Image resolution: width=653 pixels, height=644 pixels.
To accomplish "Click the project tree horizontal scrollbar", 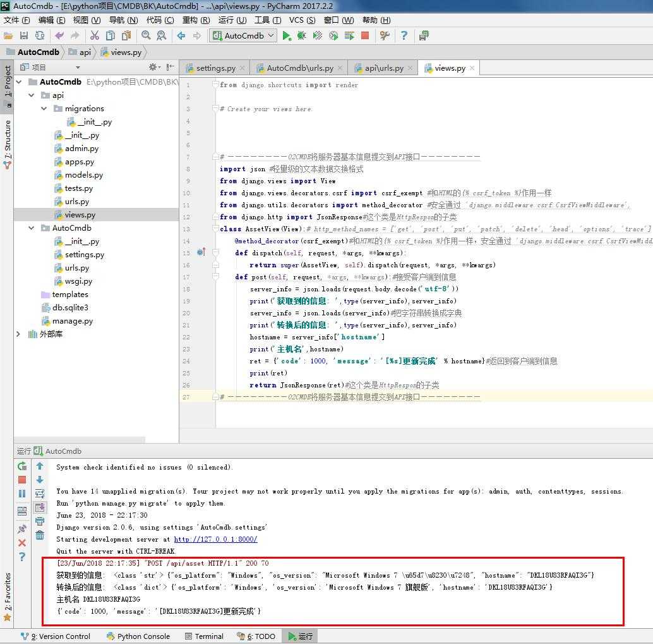I will click(80, 439).
